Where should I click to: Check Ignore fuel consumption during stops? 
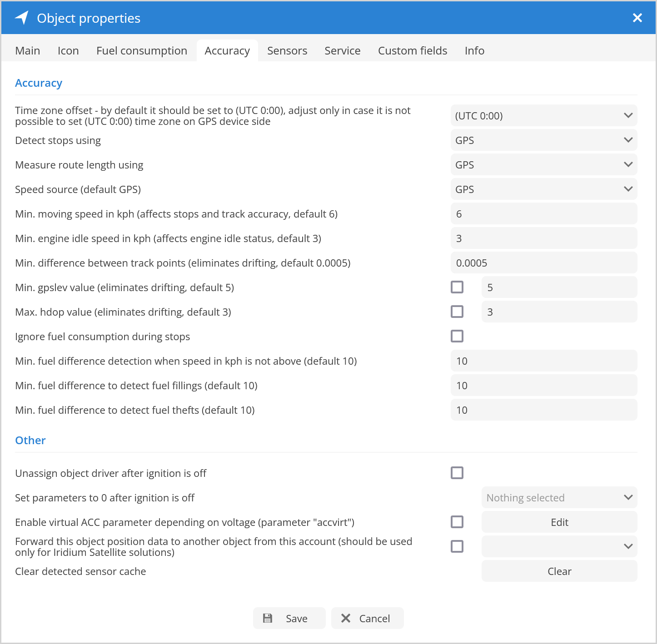(457, 336)
